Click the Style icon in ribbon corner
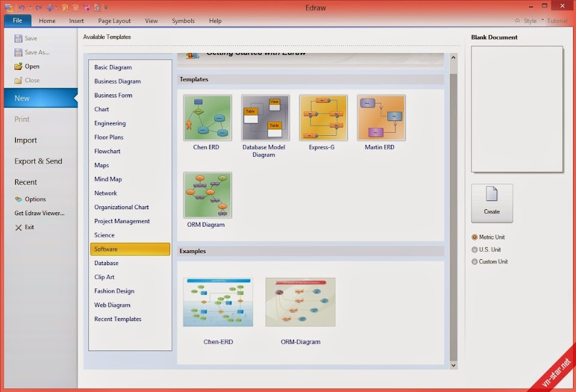The image size is (576, 392). (x=517, y=20)
